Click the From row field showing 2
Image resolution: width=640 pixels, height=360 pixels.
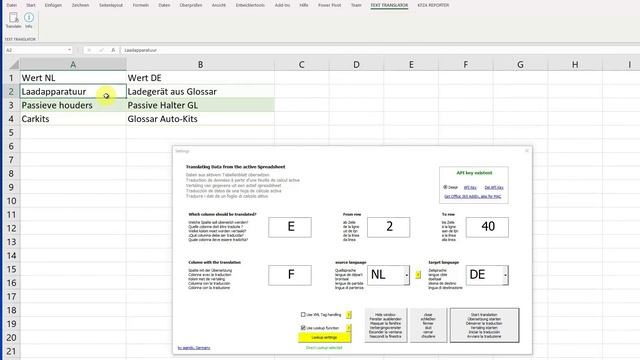[x=389, y=227]
